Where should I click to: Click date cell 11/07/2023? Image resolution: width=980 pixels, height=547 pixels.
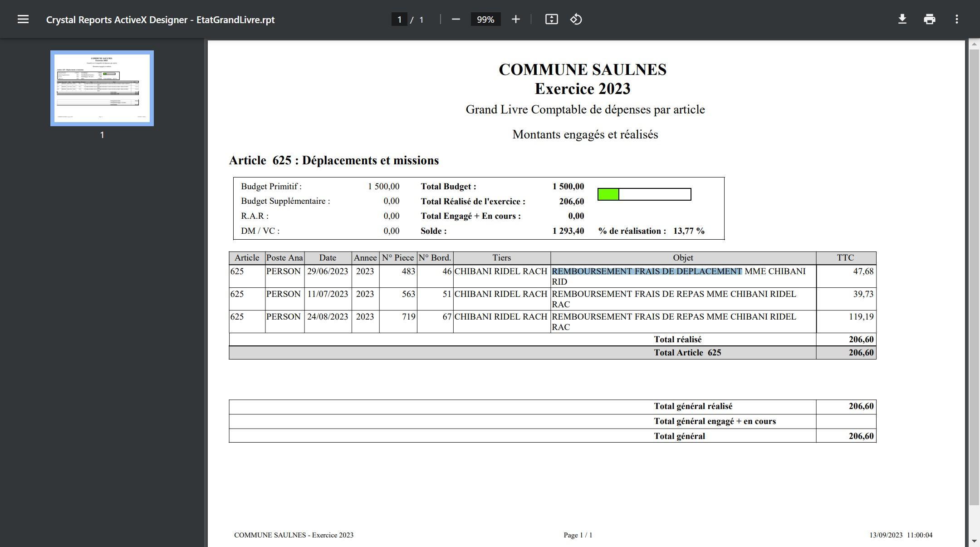(x=328, y=294)
